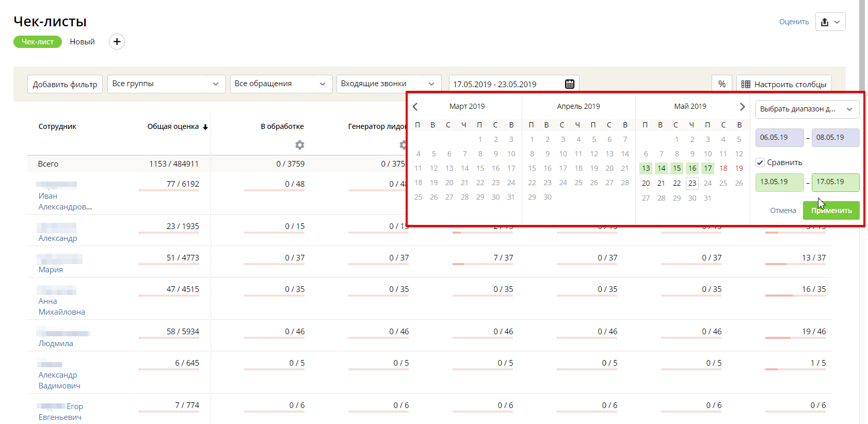This screenshot has width=868, height=424.
Task: Click the Отмена link
Action: [783, 210]
